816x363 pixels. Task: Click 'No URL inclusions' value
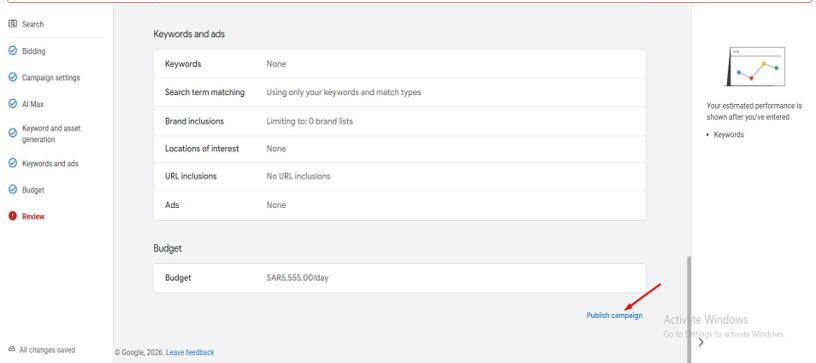click(x=298, y=176)
